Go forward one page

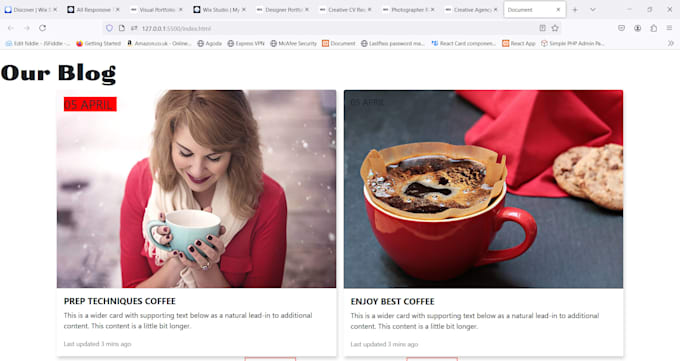tap(27, 28)
